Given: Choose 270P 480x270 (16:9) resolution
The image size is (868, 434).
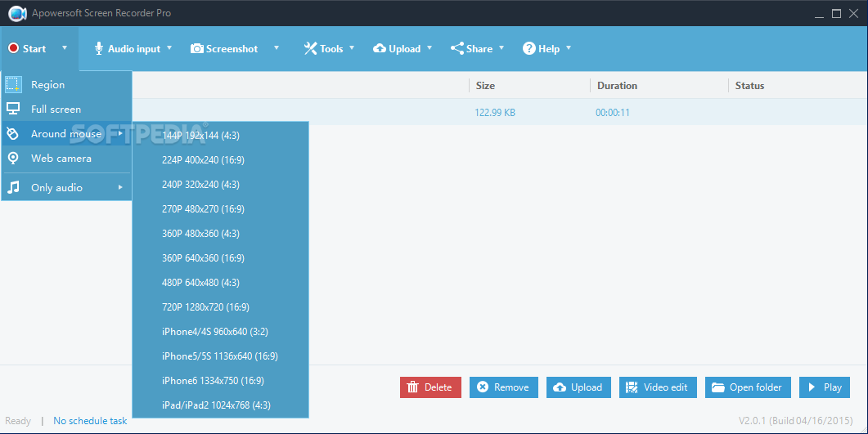Looking at the screenshot, I should point(220,209).
